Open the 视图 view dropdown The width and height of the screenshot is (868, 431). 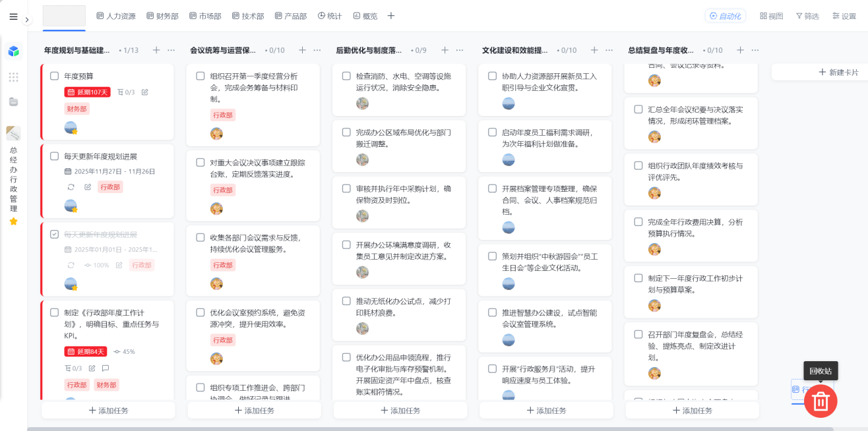[771, 16]
